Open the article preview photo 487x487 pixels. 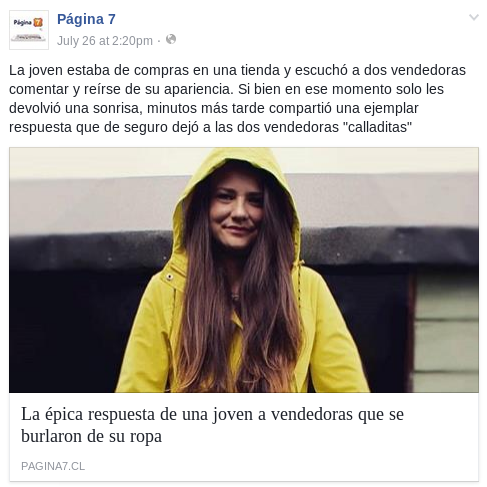pos(244,270)
